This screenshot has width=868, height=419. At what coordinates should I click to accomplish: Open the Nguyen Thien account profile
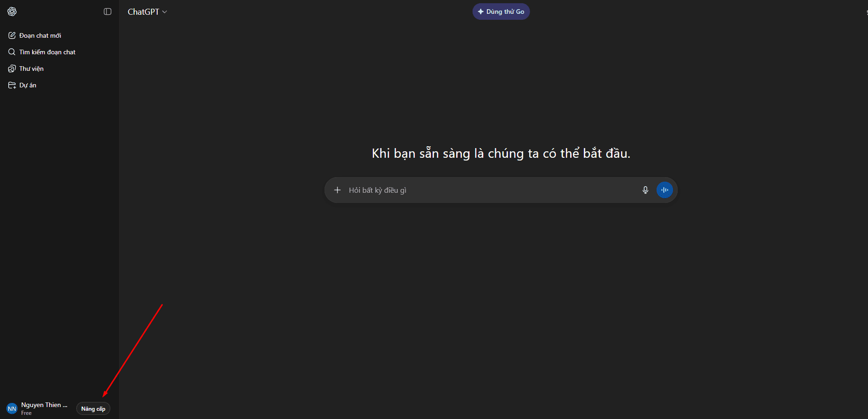click(44, 408)
